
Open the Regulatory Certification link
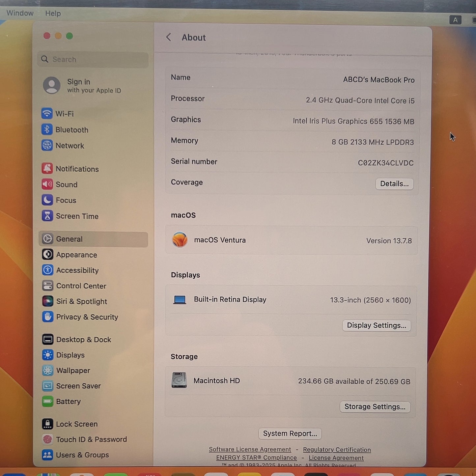pyautogui.click(x=337, y=450)
